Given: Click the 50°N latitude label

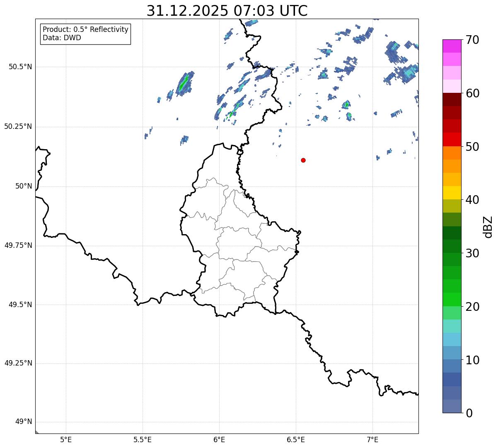Looking at the screenshot, I should pos(24,186).
